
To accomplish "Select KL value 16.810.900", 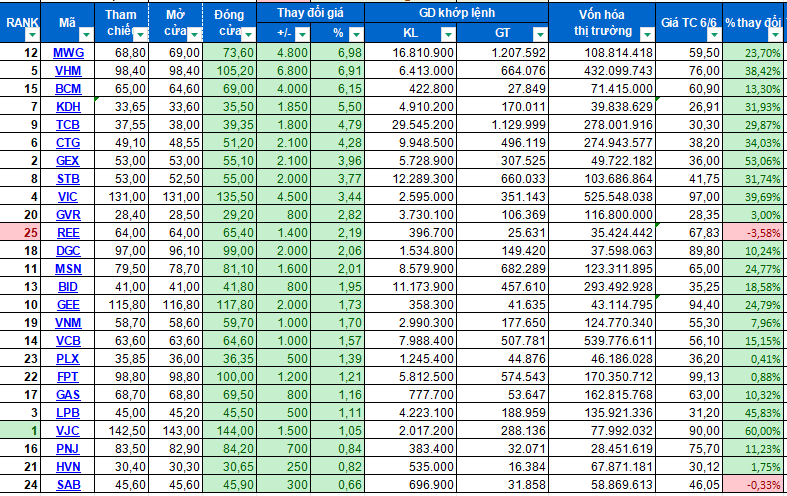I will pyautogui.click(x=411, y=53).
